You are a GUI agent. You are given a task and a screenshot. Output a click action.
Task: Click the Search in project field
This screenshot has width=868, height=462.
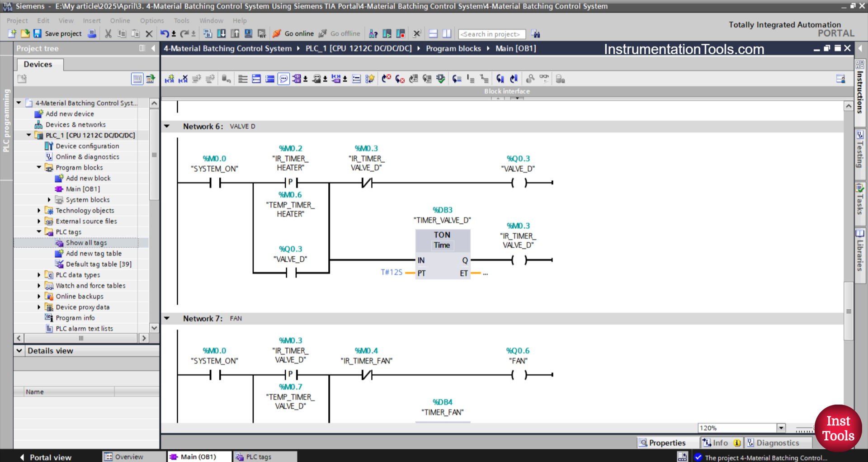[492, 34]
